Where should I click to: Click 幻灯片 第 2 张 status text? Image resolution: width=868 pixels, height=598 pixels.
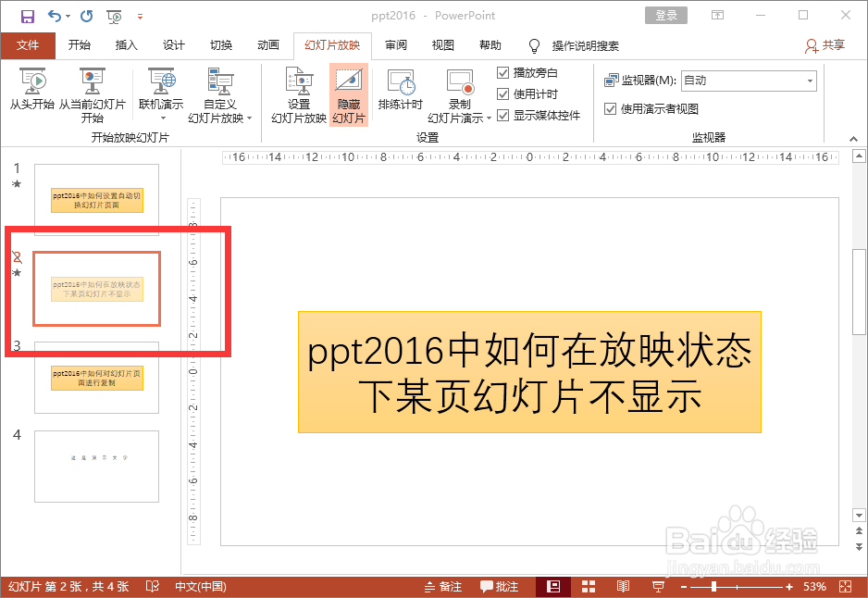coord(68,586)
